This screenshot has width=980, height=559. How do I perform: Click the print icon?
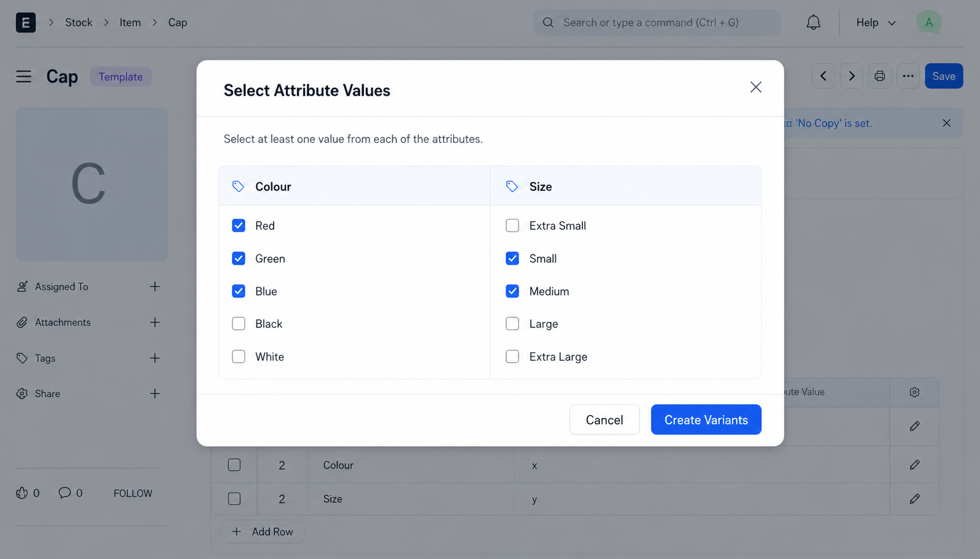tap(880, 76)
